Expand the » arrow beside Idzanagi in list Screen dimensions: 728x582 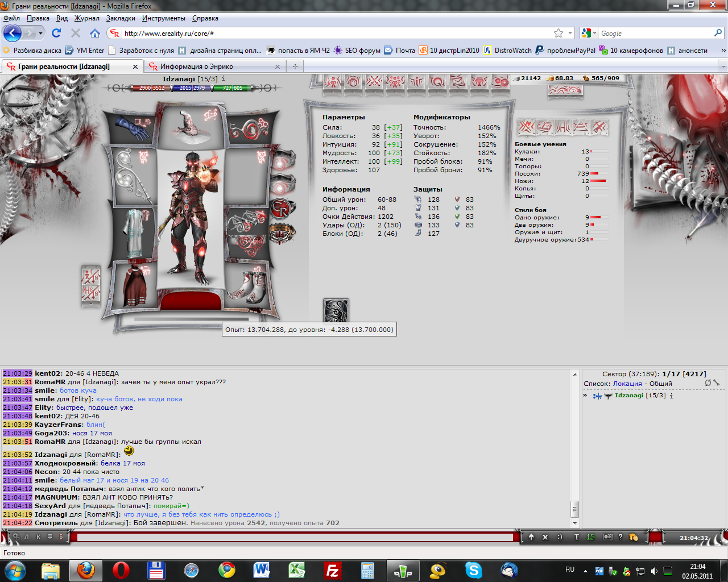pyautogui.click(x=585, y=395)
